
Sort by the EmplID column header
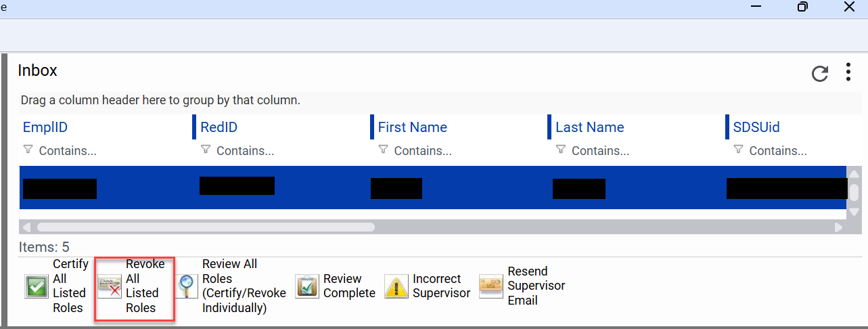click(45, 127)
